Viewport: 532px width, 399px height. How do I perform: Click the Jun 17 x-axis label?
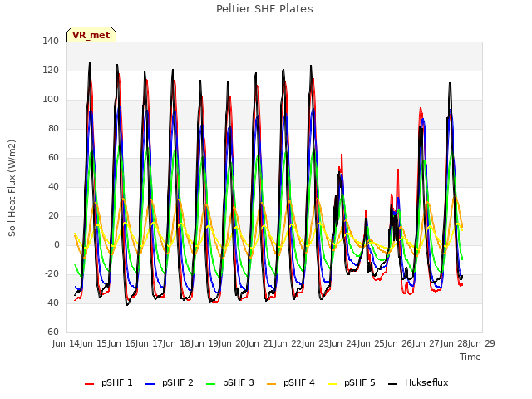[150, 343]
